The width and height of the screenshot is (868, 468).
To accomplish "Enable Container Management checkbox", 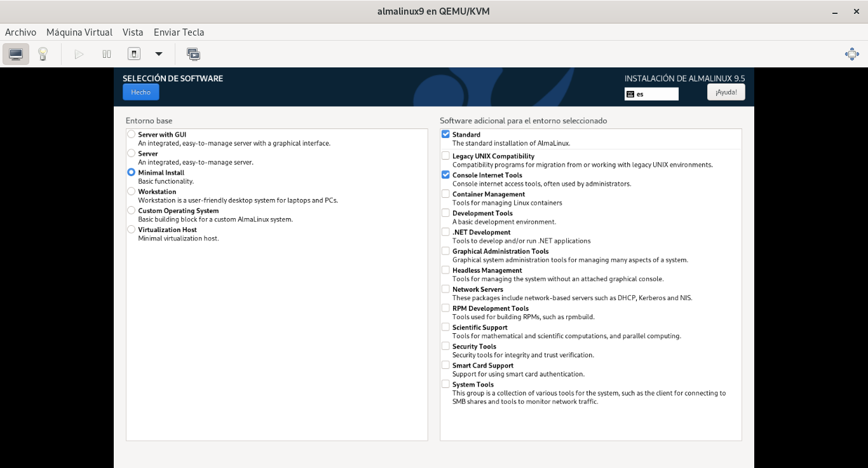I will (x=445, y=194).
